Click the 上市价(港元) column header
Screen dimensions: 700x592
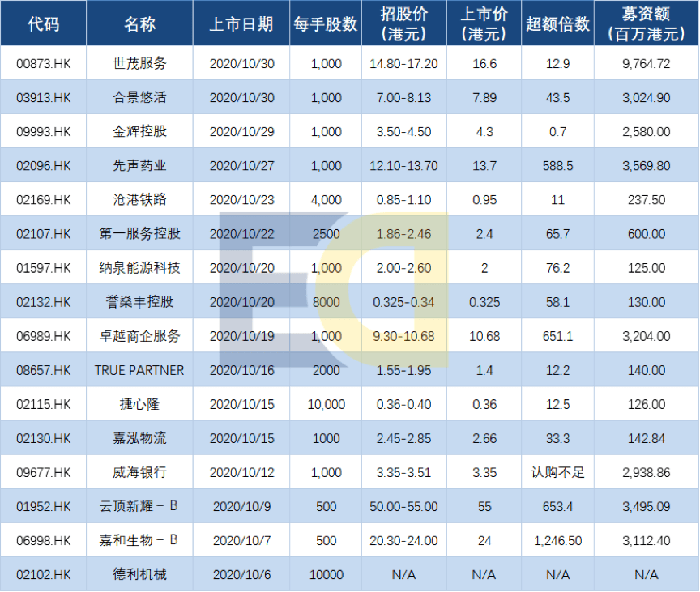point(484,23)
